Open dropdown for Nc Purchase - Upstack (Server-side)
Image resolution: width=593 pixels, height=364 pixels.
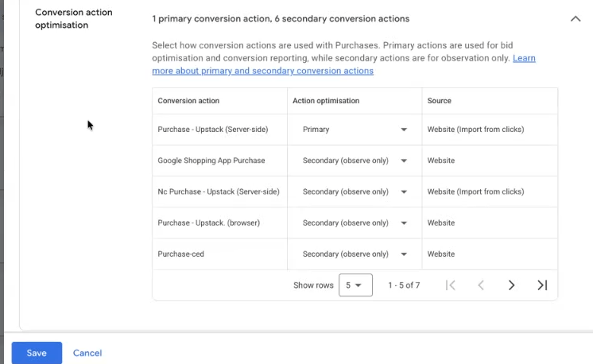click(x=355, y=192)
